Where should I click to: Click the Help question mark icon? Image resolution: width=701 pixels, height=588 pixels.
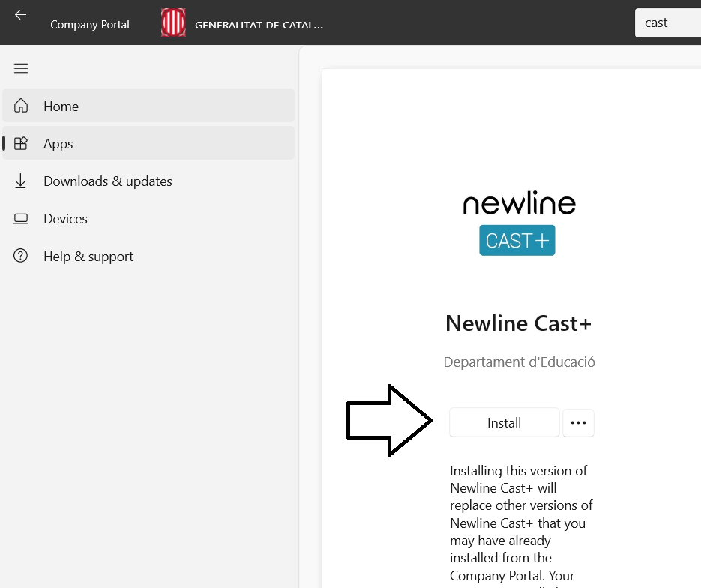click(21, 256)
